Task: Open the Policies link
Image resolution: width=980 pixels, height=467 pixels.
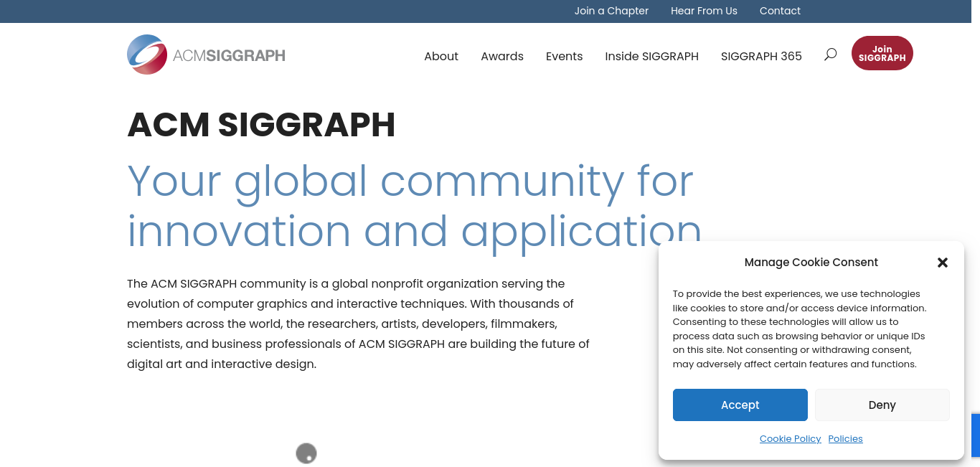Action: (x=845, y=439)
